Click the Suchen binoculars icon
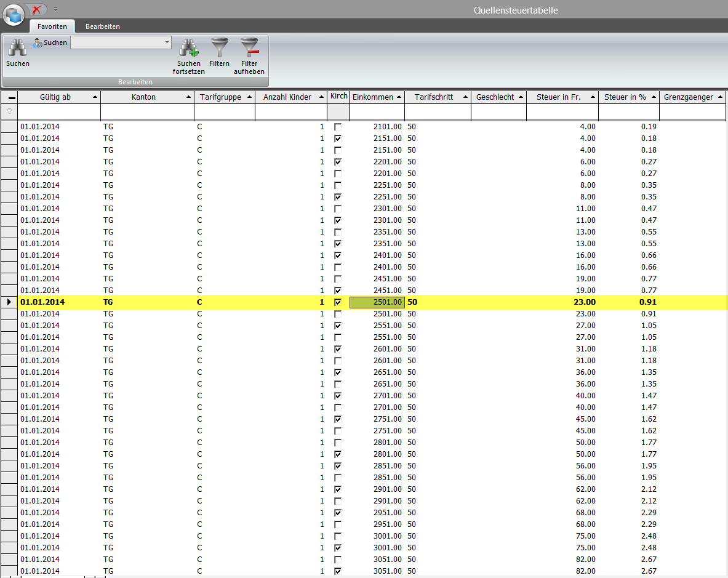The height and width of the screenshot is (578, 728). [x=17, y=48]
